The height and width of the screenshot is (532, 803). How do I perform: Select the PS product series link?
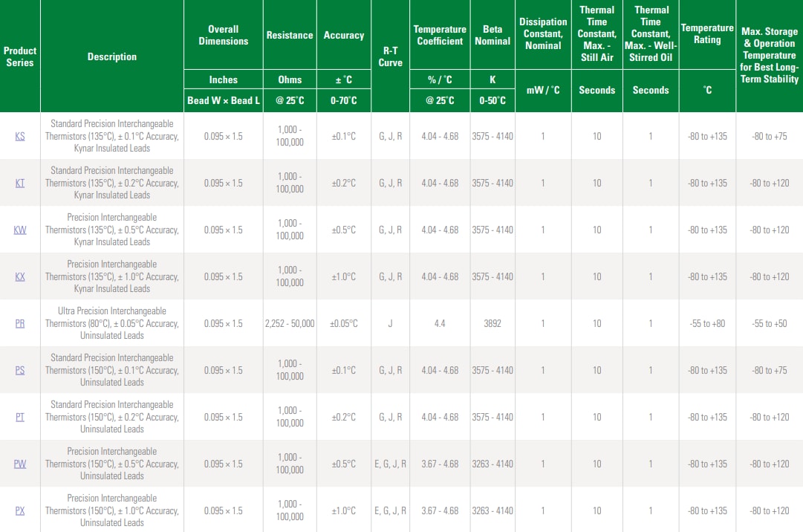20,370
